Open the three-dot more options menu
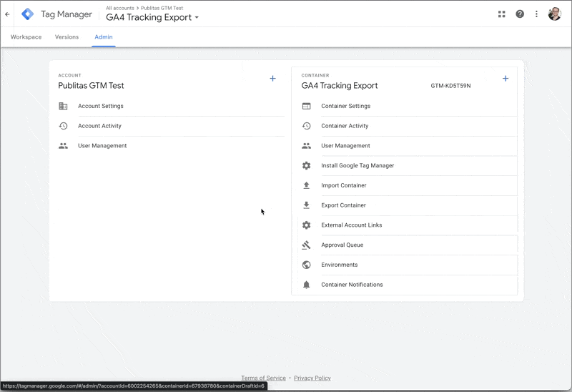 coord(536,14)
